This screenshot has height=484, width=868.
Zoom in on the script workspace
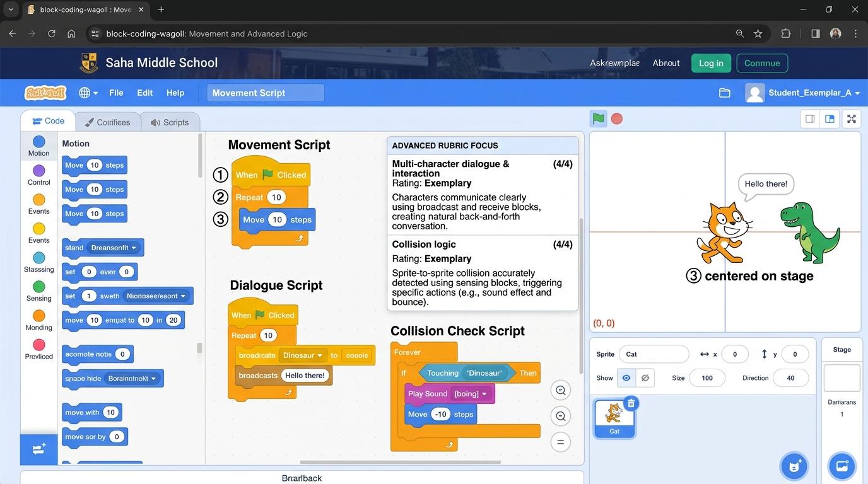click(x=560, y=391)
